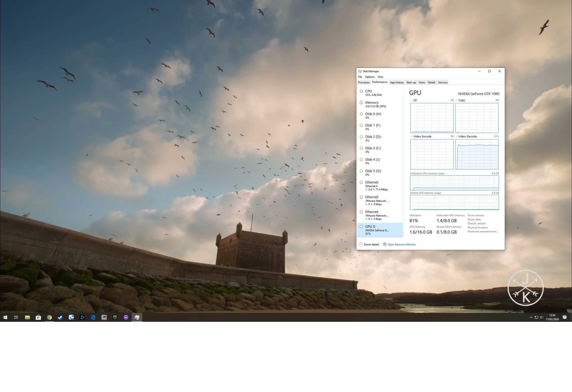The image size is (572, 392).
Task: Click the Dedicated GPU memory usage graph
Action: coord(454,183)
